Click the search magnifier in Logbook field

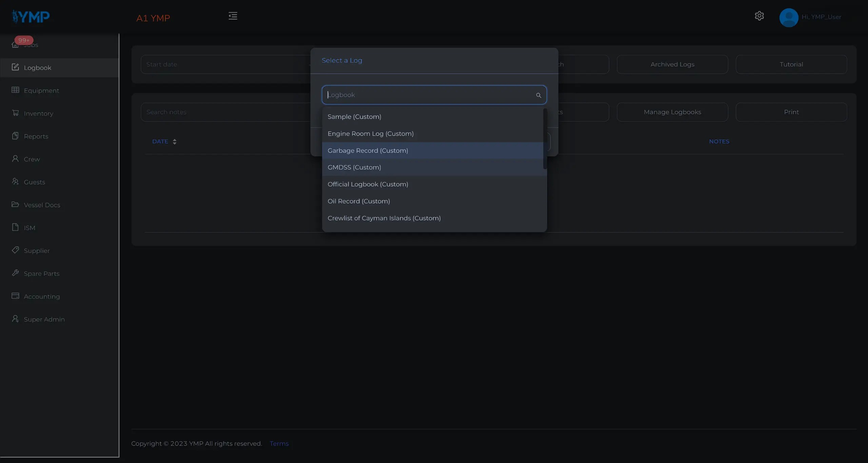(x=538, y=95)
